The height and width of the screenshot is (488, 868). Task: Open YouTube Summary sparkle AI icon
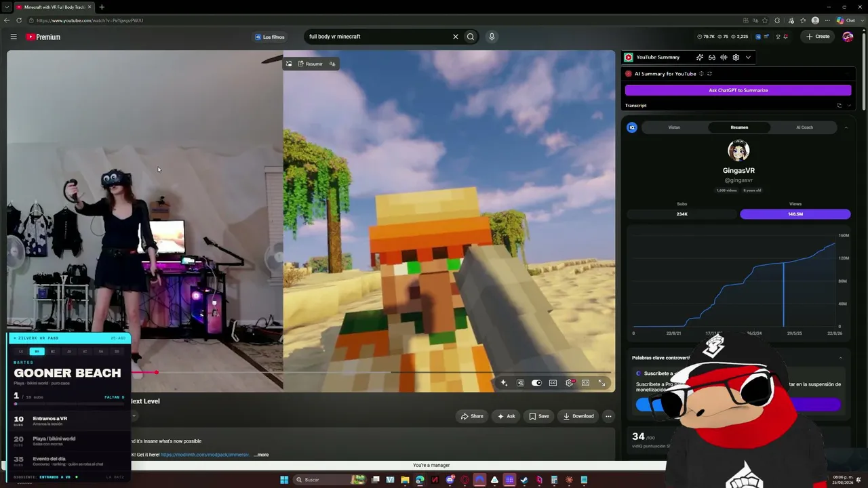coord(700,58)
